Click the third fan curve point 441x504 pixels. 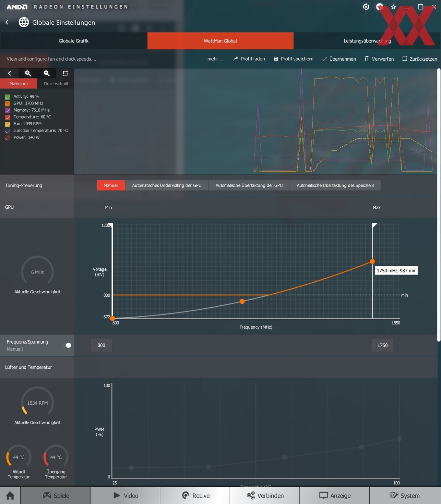[x=285, y=458]
